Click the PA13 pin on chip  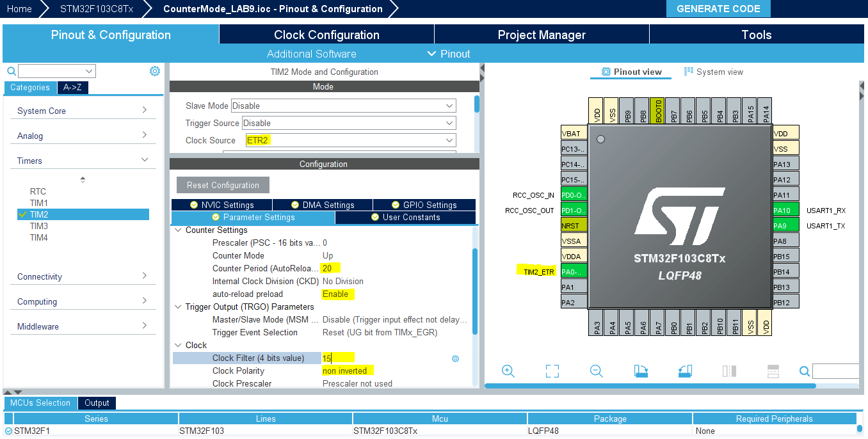point(786,164)
